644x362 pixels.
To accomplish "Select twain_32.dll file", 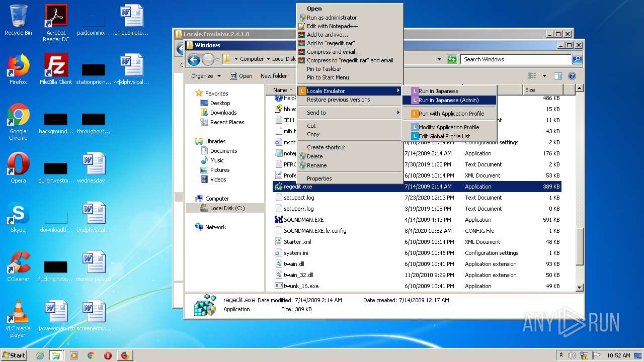I will point(417,275).
